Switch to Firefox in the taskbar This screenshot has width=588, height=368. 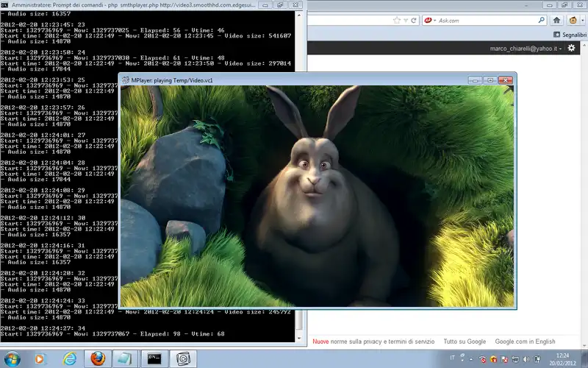tap(98, 359)
